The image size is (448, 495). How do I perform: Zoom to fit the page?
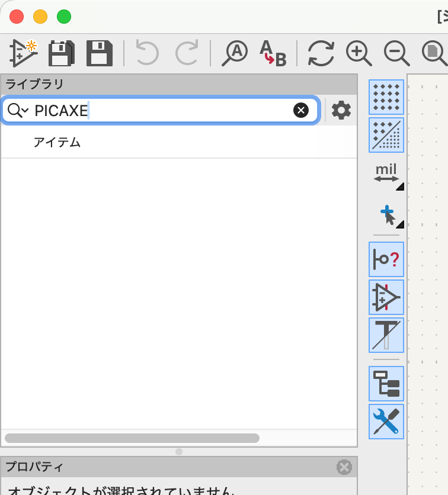pos(435,53)
